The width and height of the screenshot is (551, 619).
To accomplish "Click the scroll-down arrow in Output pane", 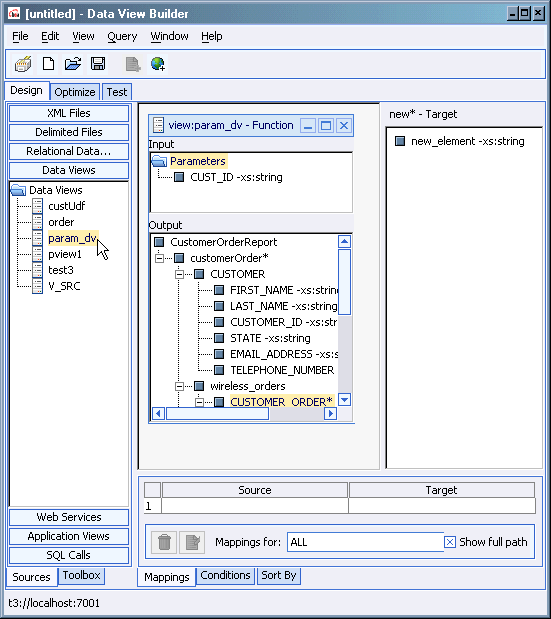I will tap(345, 400).
